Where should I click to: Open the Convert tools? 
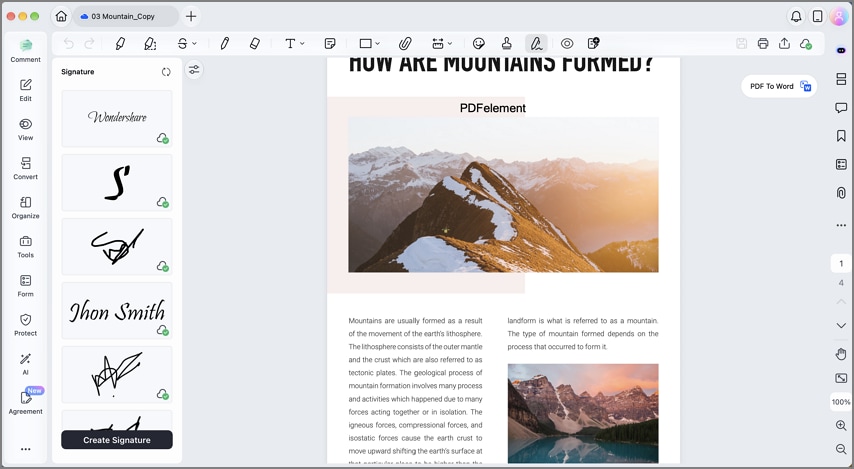(26, 168)
